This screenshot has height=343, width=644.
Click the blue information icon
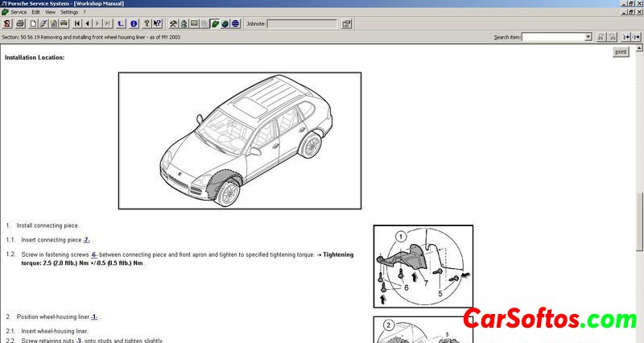click(x=134, y=23)
